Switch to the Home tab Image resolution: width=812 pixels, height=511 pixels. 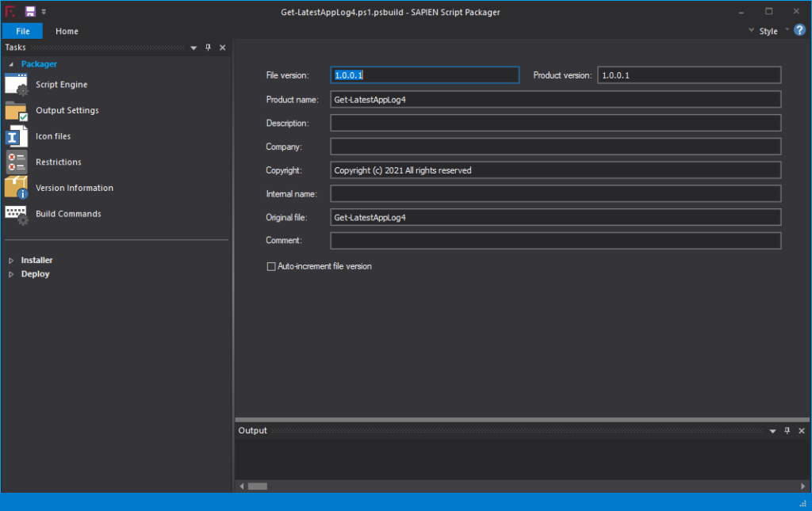coord(67,31)
